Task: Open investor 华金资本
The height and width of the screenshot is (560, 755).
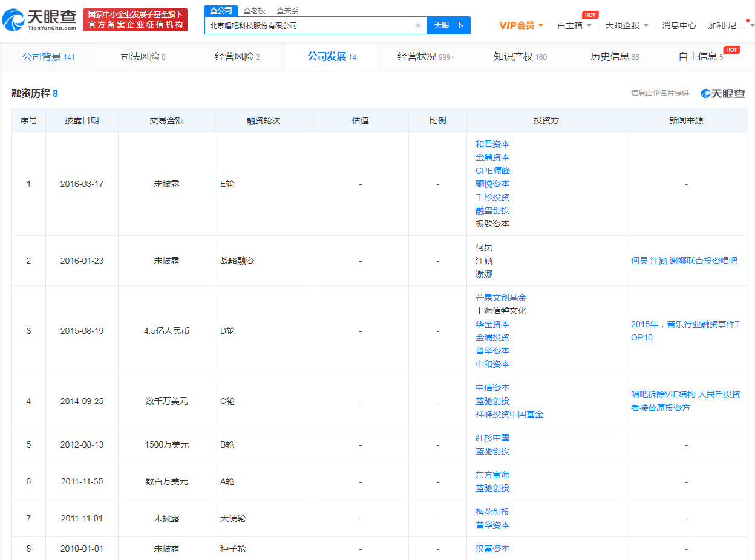Action: pos(492,324)
